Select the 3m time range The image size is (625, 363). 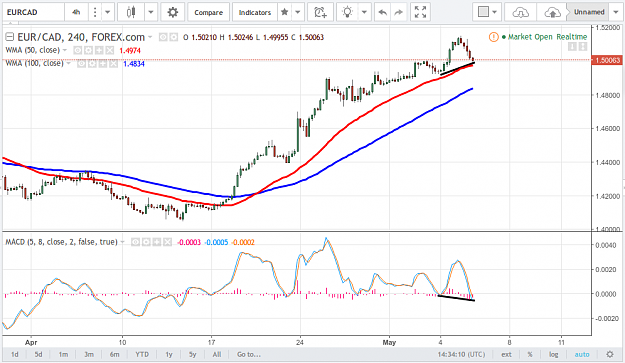(89, 354)
